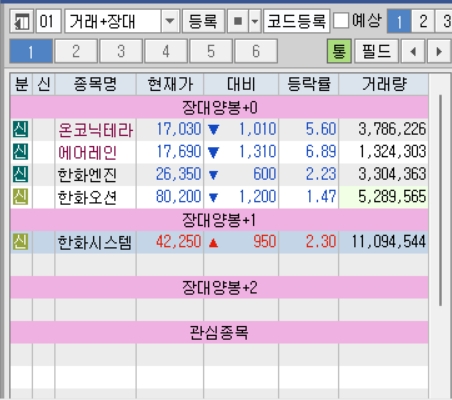Click the 장대양봉+1 group header row
This screenshot has height=400, width=452.
tap(219, 220)
